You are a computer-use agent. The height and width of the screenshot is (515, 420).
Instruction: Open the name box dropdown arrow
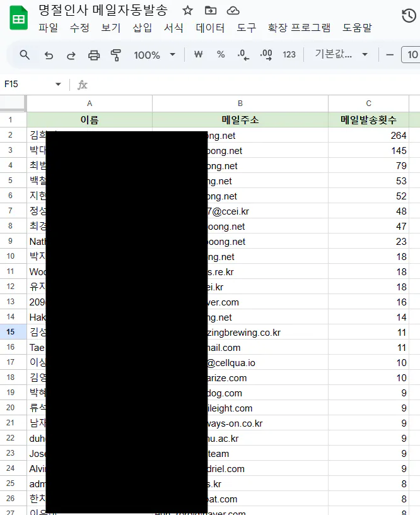pos(58,84)
